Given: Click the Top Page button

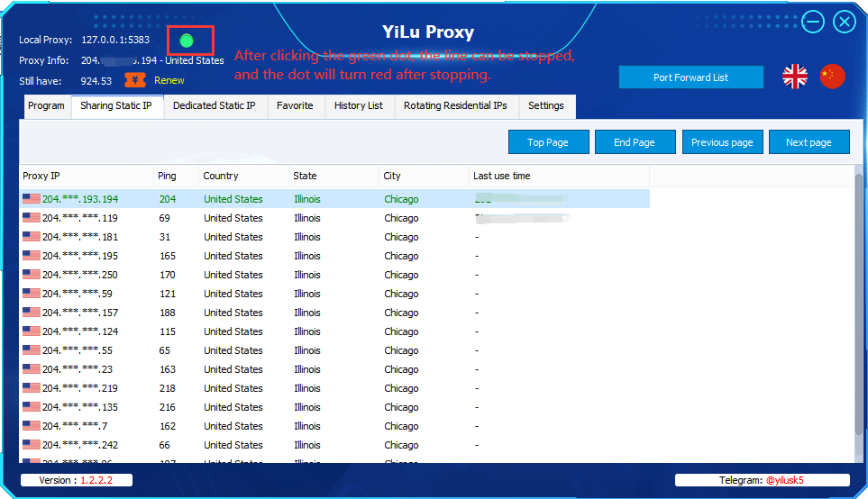Looking at the screenshot, I should click(548, 142).
